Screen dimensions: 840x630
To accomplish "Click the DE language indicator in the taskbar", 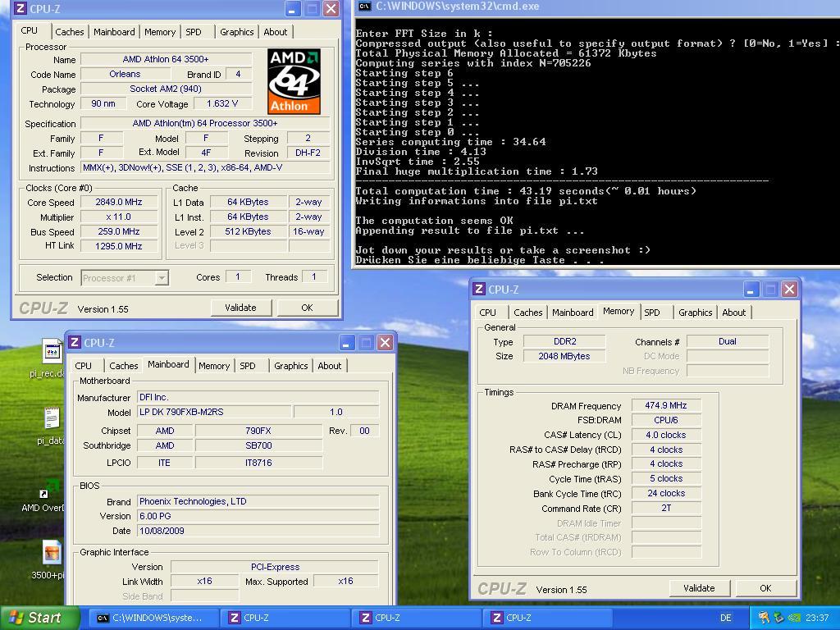I will [725, 618].
